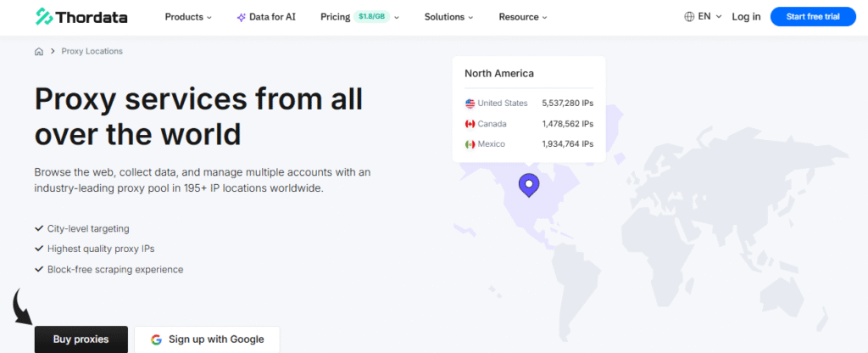Click the United States flag icon
Image resolution: width=868 pixels, height=353 pixels.
(x=470, y=104)
